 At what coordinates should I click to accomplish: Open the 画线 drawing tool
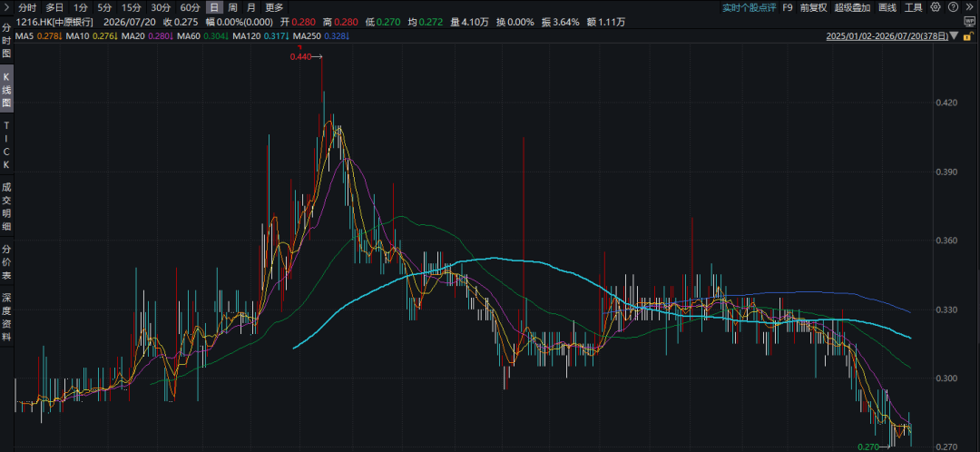[887, 7]
